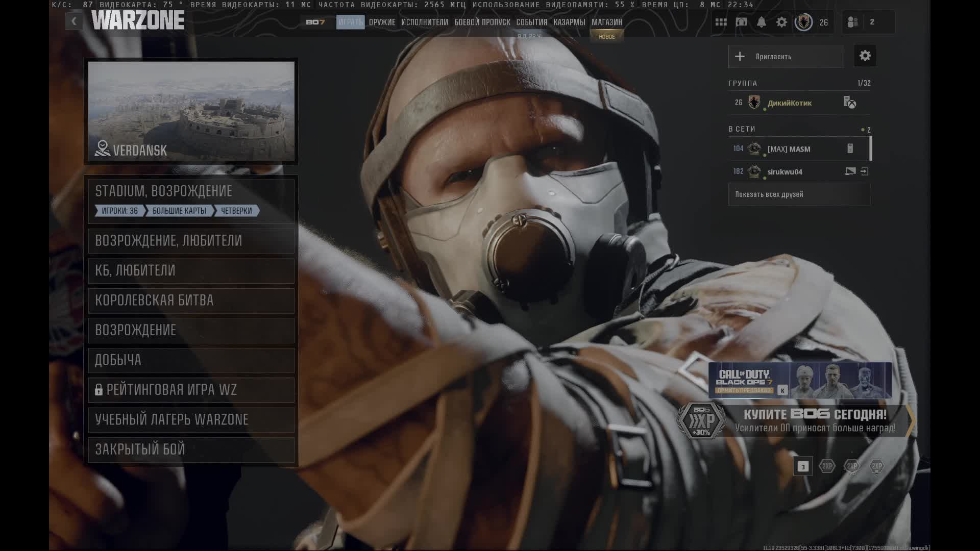Open the settings gear in the top bar
980x551 pixels.
pos(781,22)
